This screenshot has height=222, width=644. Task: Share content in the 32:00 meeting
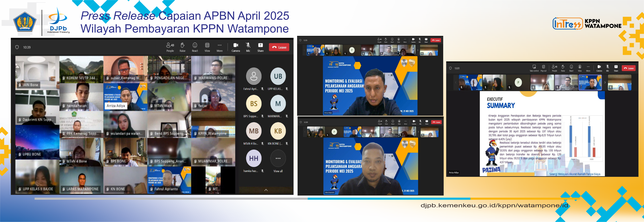click(427, 122)
